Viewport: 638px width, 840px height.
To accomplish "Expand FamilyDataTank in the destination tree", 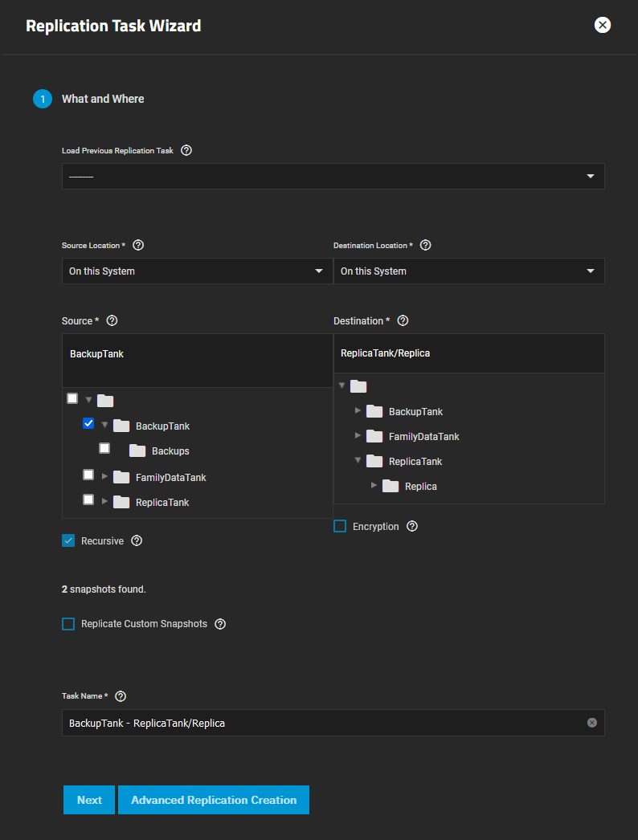I will point(358,436).
